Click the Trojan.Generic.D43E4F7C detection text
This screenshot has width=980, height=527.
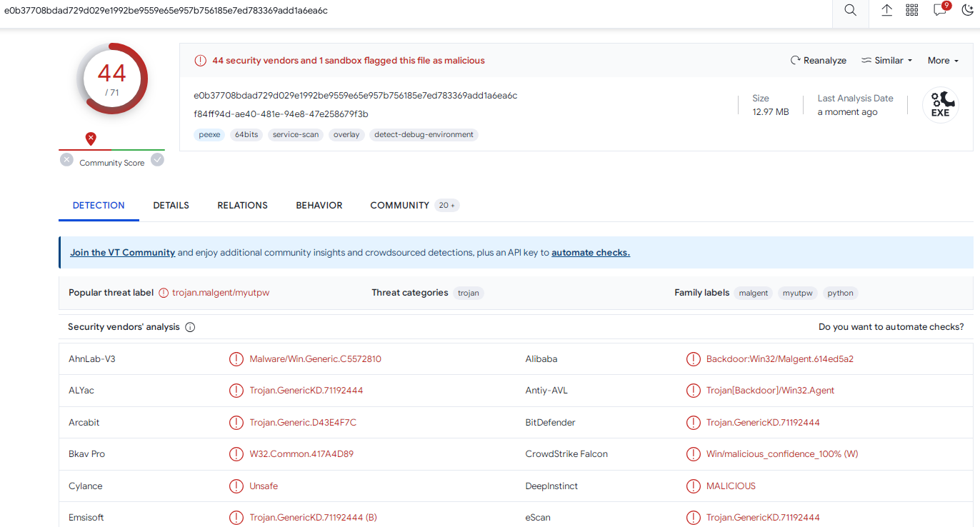pos(303,423)
